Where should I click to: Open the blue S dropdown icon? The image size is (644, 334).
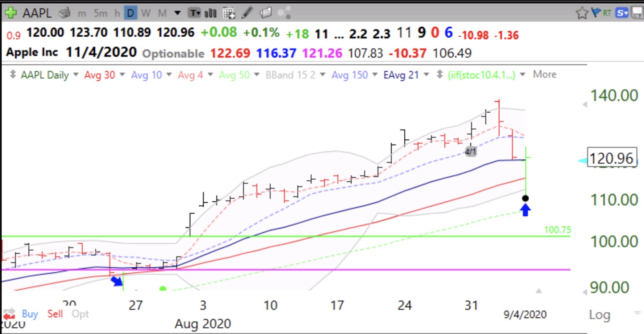622,13
